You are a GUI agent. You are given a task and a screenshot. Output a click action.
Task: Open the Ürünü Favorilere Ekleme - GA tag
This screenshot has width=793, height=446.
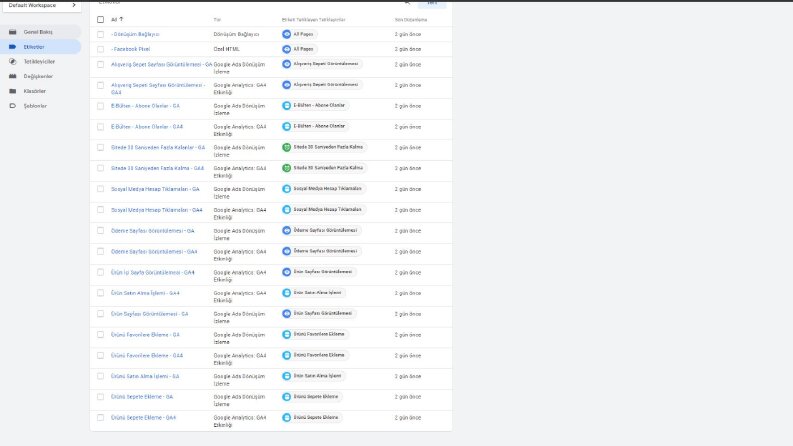click(x=145, y=335)
